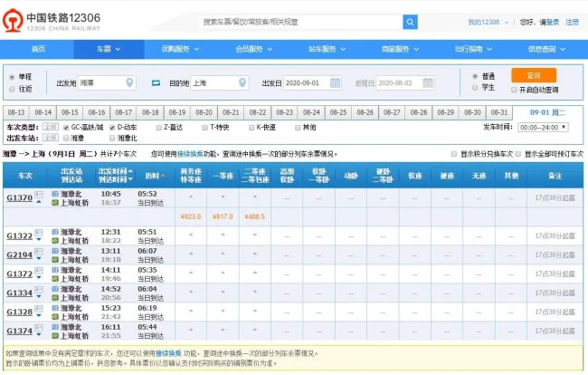Click the location pin in the 目的地 field
Viewport: 588px width, 375px height.
[242, 82]
